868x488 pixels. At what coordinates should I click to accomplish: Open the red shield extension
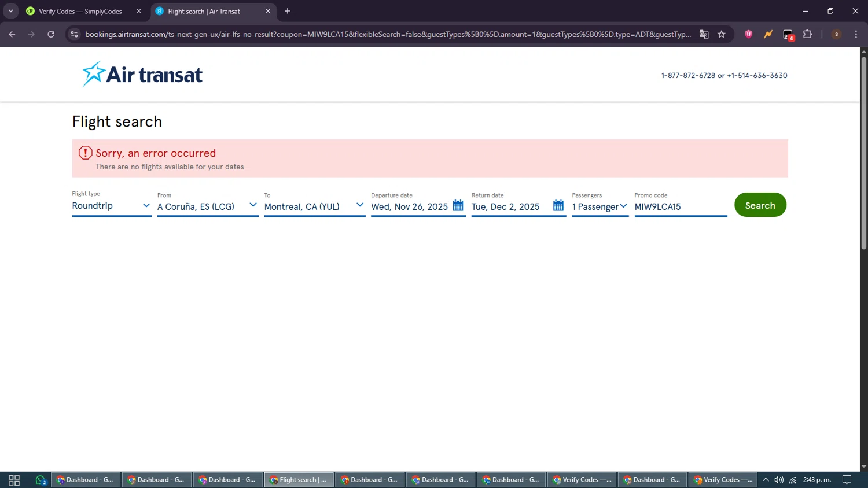(x=749, y=34)
